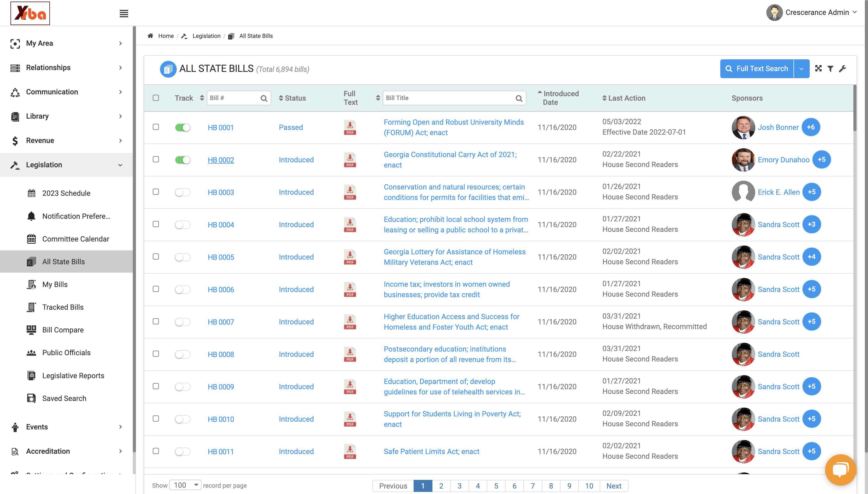
Task: Click the Home breadcrumb icon
Action: (150, 36)
